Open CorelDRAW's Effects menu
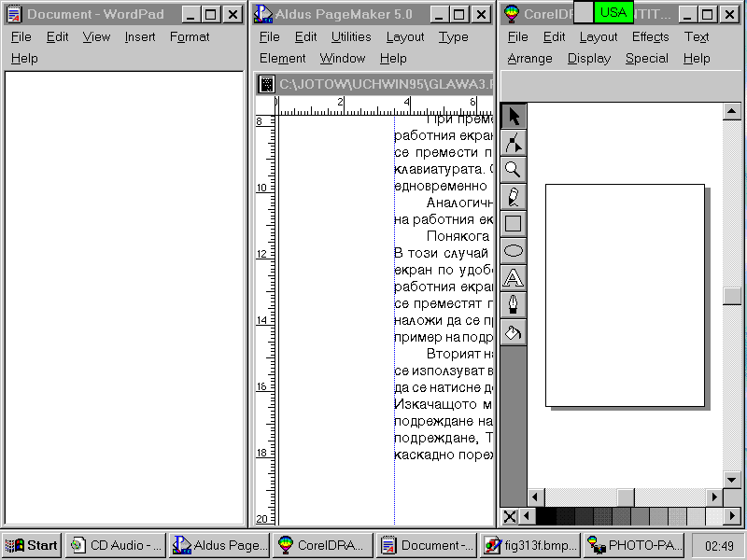 (x=650, y=36)
